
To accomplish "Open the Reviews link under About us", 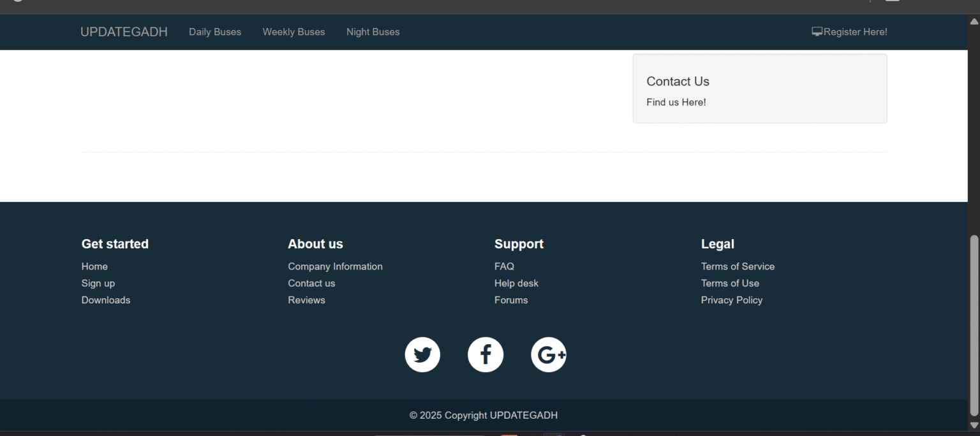I will (x=306, y=300).
